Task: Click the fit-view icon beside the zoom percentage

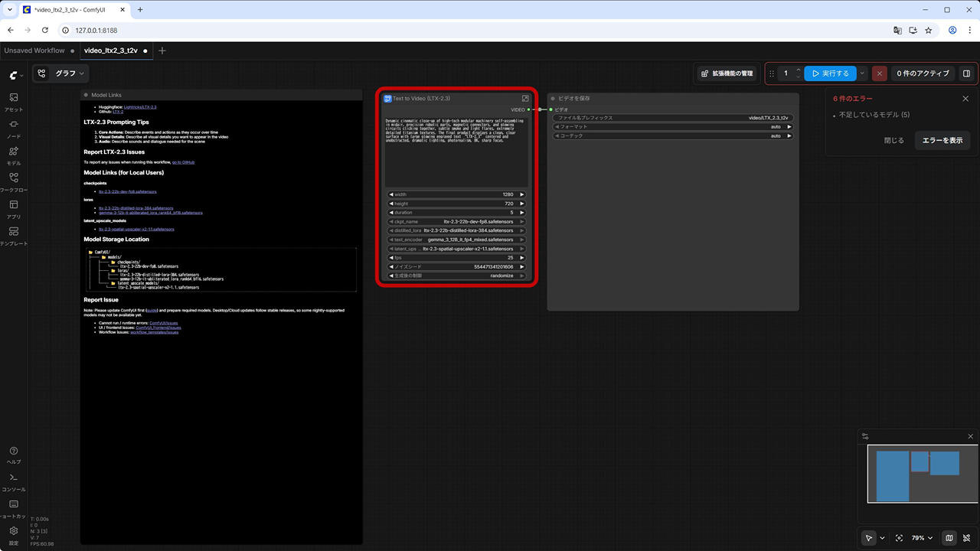Action: [x=899, y=538]
